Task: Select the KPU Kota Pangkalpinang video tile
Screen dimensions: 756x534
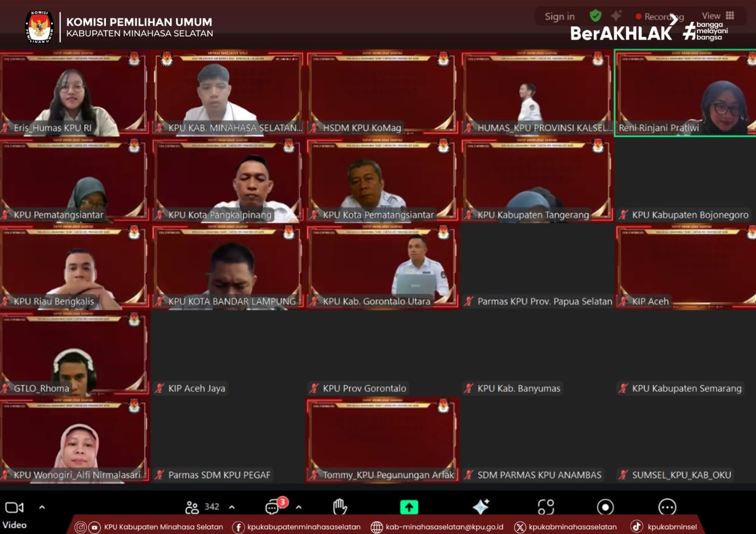Action: point(227,180)
